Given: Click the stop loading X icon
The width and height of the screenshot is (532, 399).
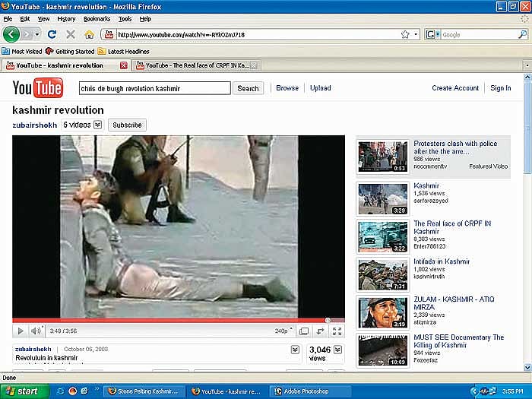Looking at the screenshot, I should 71,34.
